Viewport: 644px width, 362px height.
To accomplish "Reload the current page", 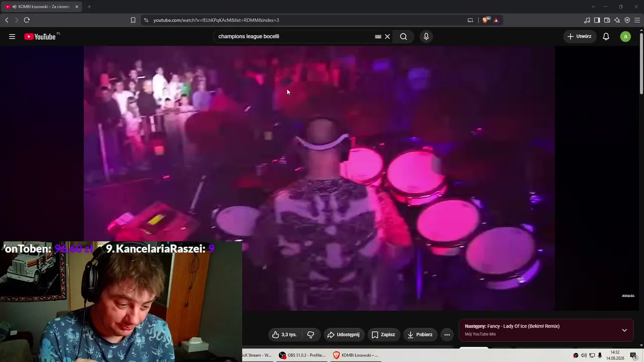I will [x=27, y=20].
